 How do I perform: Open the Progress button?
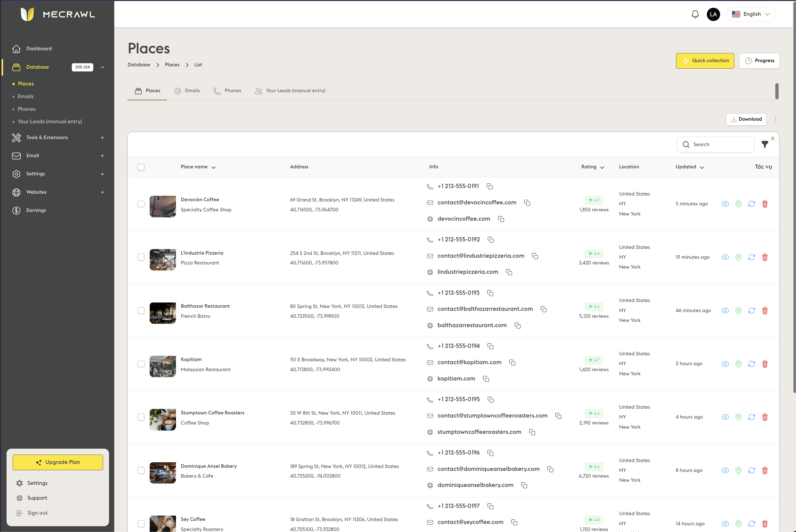pos(759,61)
